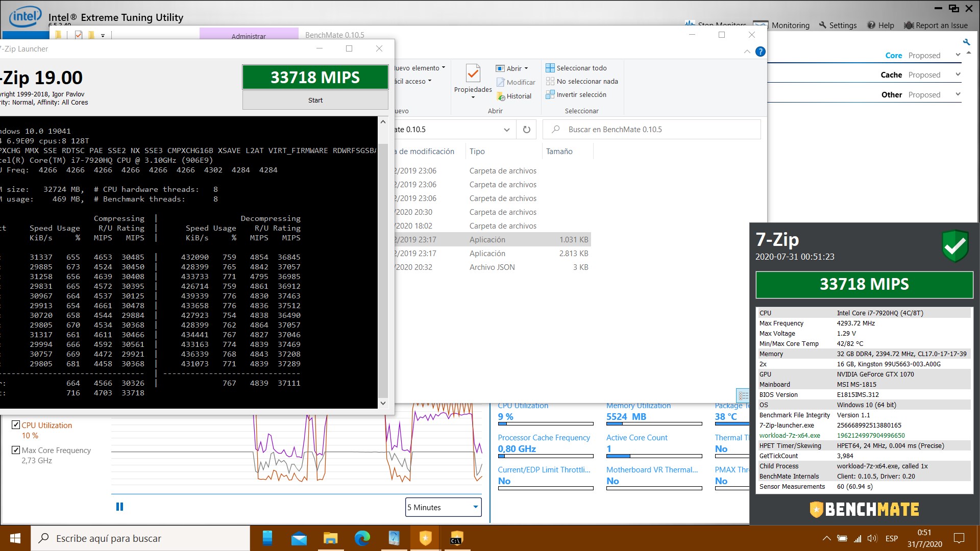
Task: Select the Administrar ribbon tab
Action: 249,36
